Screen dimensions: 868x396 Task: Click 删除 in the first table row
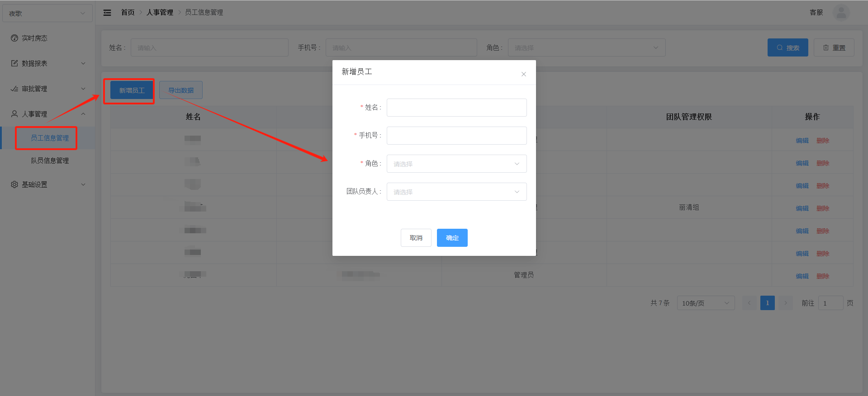pyautogui.click(x=823, y=141)
